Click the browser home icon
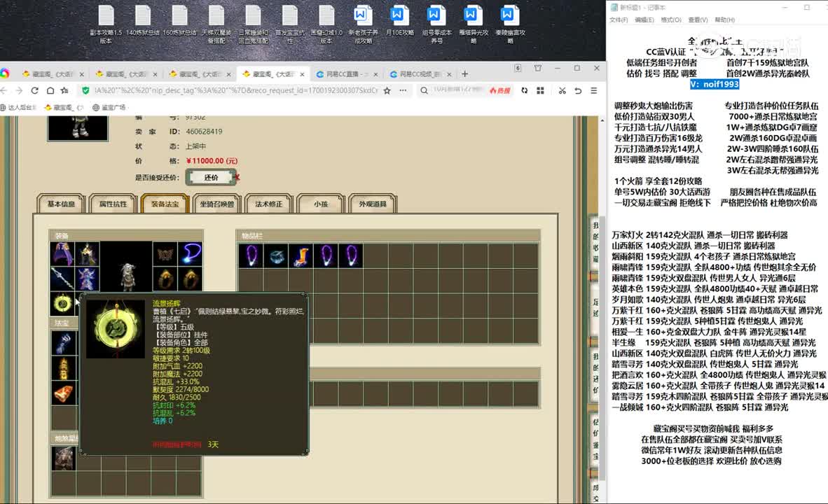This screenshot has width=828, height=504. click(x=50, y=90)
